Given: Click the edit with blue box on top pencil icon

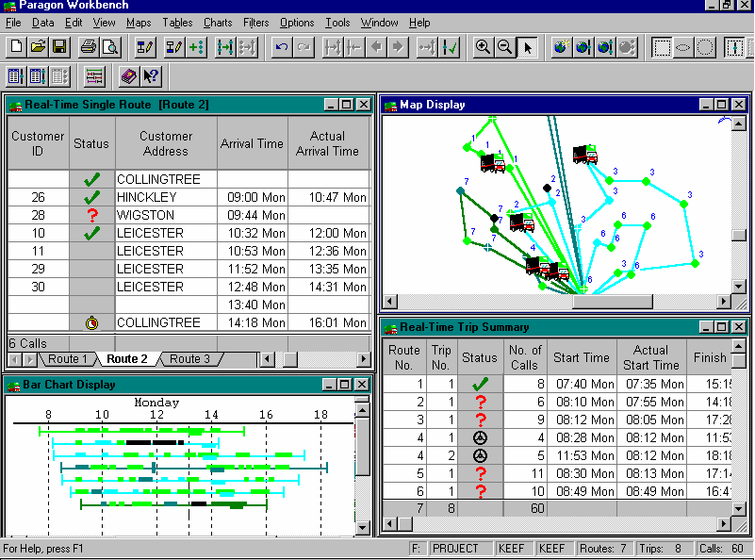Looking at the screenshot, I should tap(144, 47).
